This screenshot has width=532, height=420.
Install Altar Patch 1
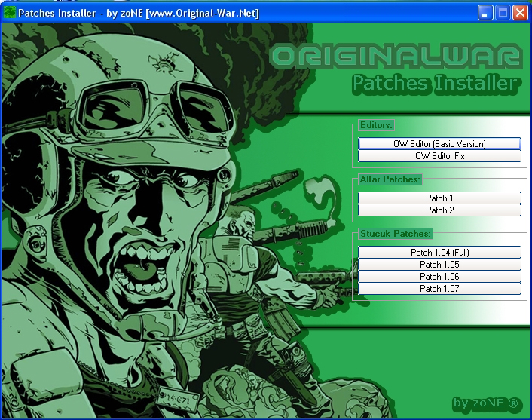(x=439, y=198)
